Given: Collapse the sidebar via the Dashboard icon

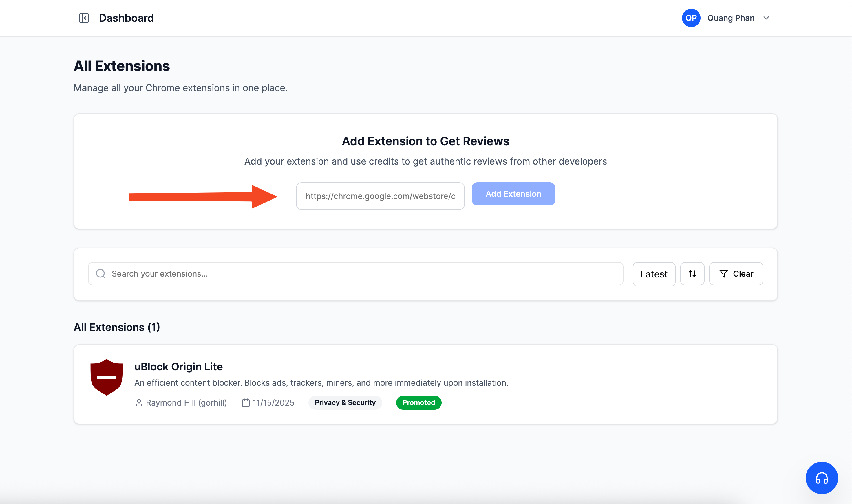Looking at the screenshot, I should (x=84, y=18).
